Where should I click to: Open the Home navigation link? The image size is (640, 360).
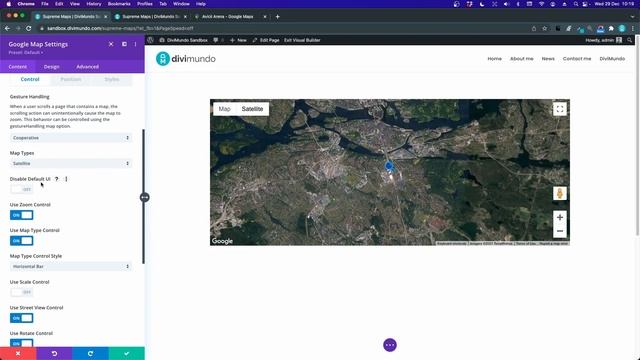[x=494, y=59]
